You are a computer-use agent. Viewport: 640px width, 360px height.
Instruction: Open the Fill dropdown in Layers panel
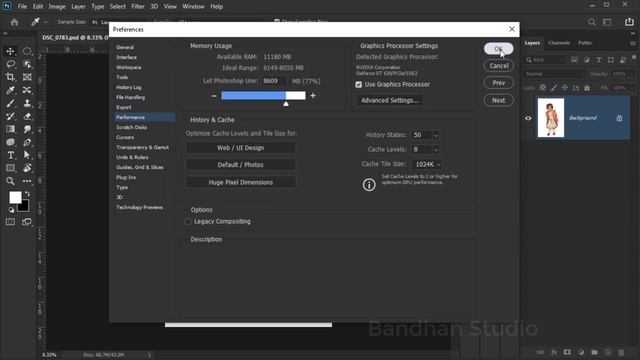(x=632, y=88)
